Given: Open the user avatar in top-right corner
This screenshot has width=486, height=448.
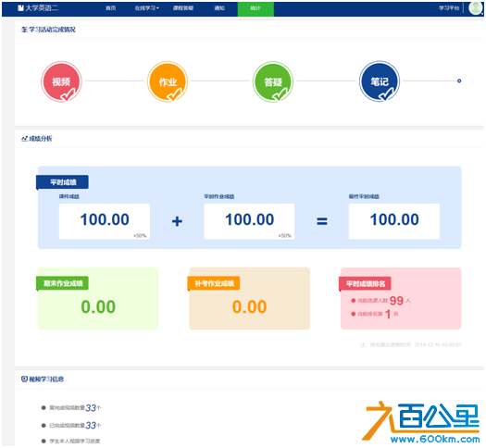Looking at the screenshot, I should point(476,8).
